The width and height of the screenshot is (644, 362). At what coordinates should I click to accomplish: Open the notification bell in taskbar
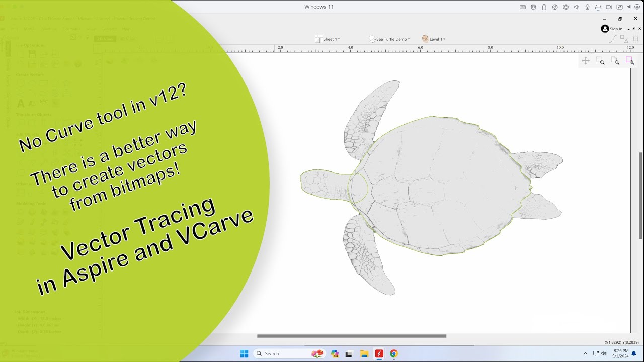coord(634,353)
